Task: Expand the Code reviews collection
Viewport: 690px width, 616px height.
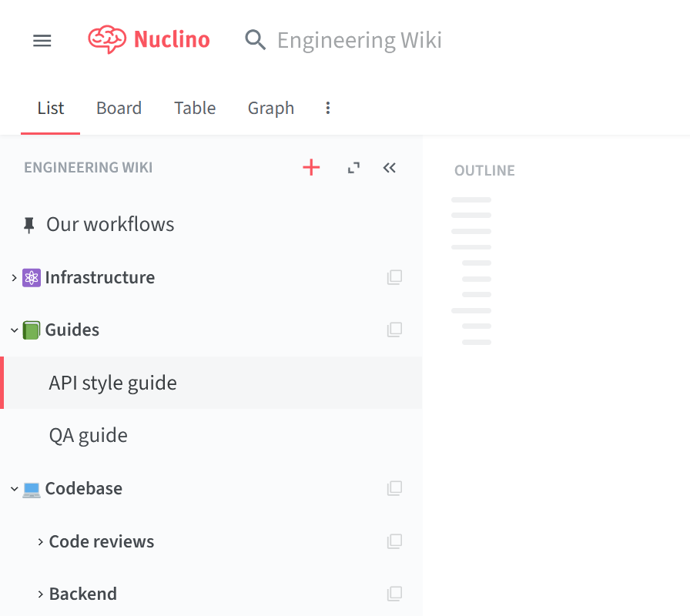Action: 41,541
